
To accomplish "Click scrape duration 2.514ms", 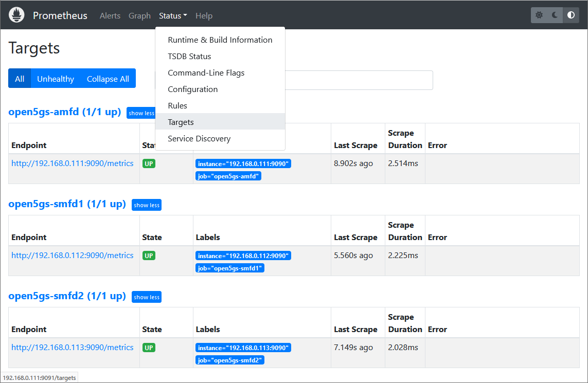I will [403, 163].
